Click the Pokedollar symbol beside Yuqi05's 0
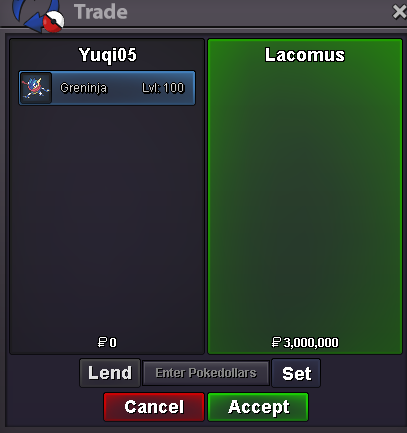Screen dimensions: 407x433 point(102,342)
